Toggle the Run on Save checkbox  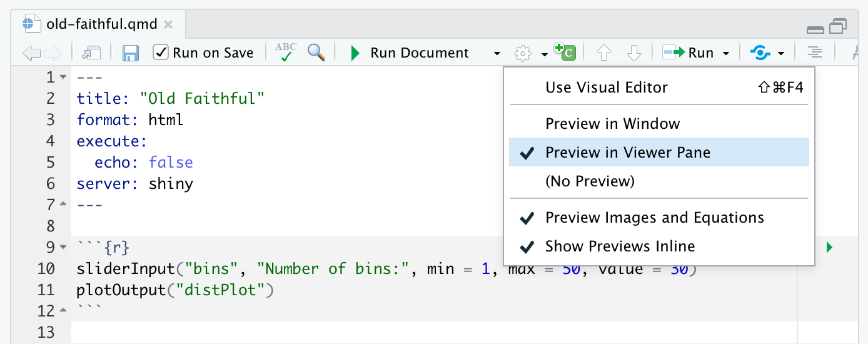(x=161, y=53)
